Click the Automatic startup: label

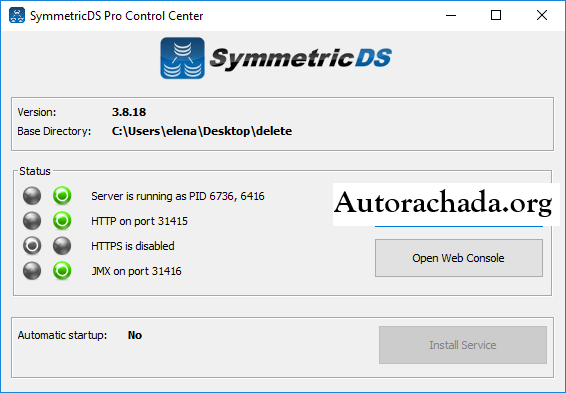pos(62,335)
